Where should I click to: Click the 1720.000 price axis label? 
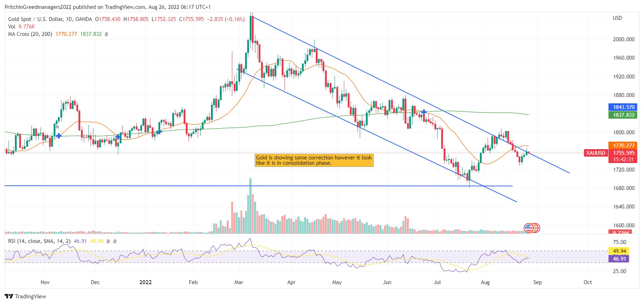point(624,170)
